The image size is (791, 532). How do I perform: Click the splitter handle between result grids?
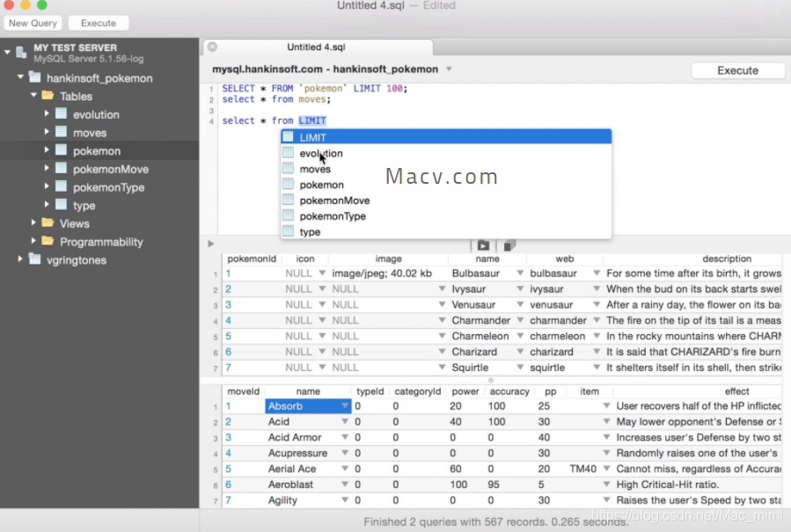coord(490,380)
